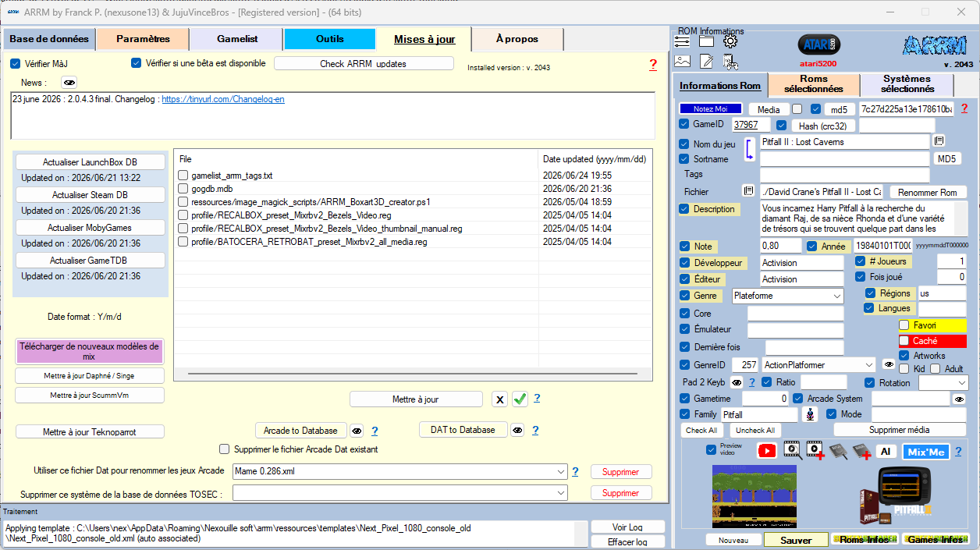Click the picture icon under ROM Informations
The width and height of the screenshot is (980, 550).
(x=682, y=61)
